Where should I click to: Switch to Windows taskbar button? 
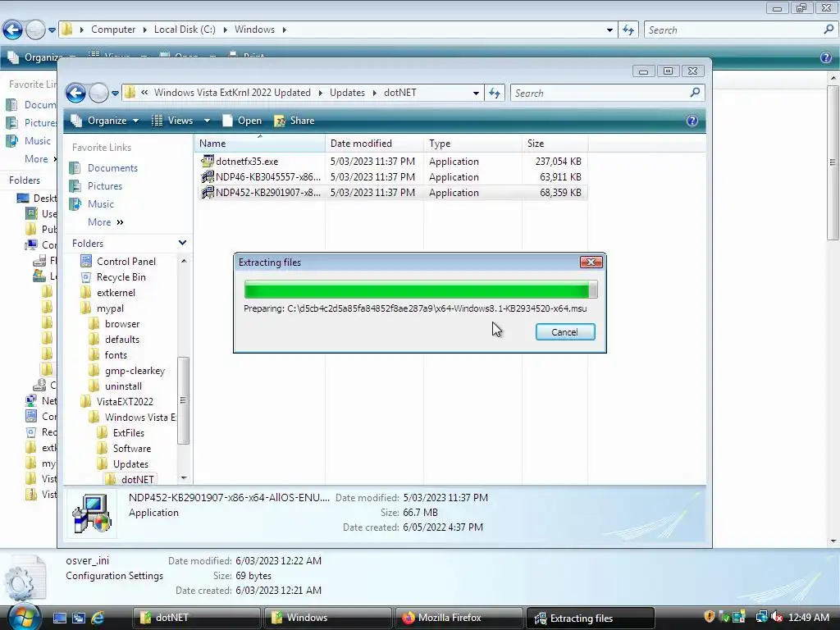coord(327,618)
